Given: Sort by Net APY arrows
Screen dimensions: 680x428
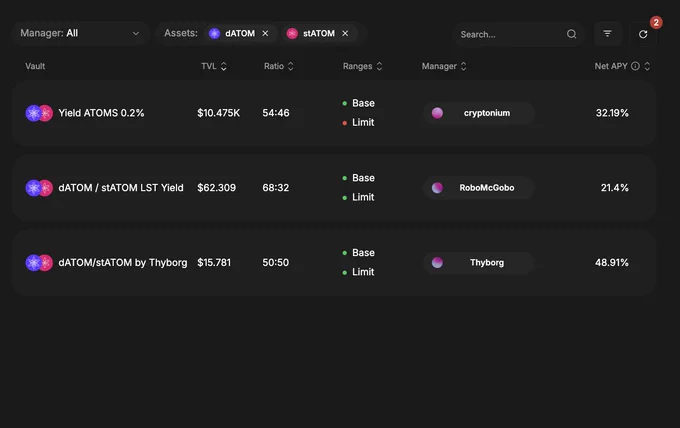Looking at the screenshot, I should pyautogui.click(x=647, y=66).
